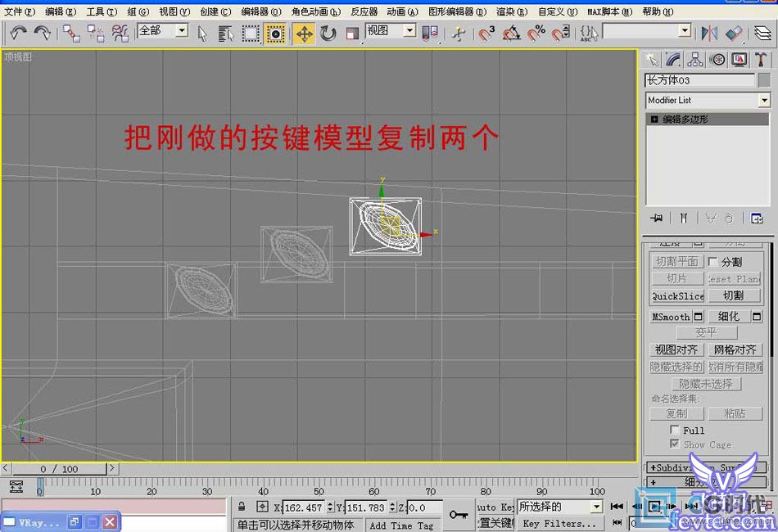The height and width of the screenshot is (532, 778).
Task: Open the MAX脚本 menu
Action: tap(610, 11)
